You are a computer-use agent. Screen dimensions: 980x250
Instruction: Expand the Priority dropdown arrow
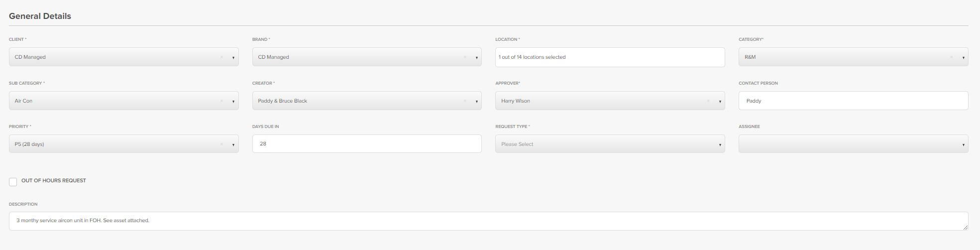click(x=233, y=145)
